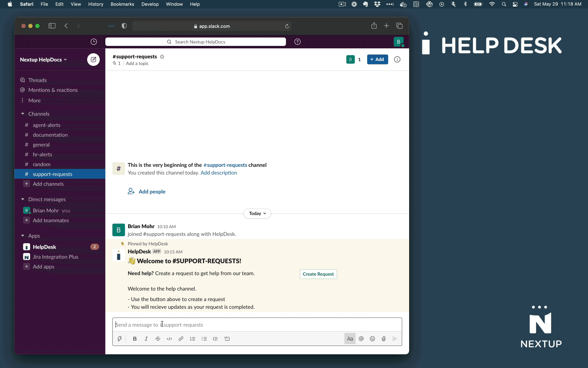Screen dimensions: 588x368
Task: Open the Today date dropdown
Action: coord(257,213)
